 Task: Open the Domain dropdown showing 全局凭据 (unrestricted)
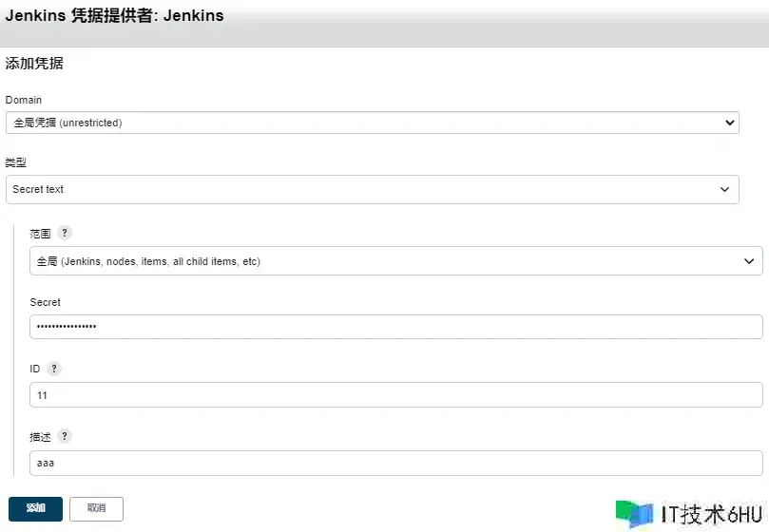coord(372,123)
